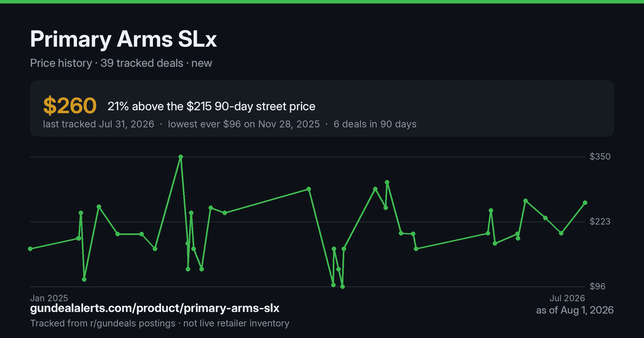
Task: Click the Primary Arms SLx title
Action: (123, 40)
